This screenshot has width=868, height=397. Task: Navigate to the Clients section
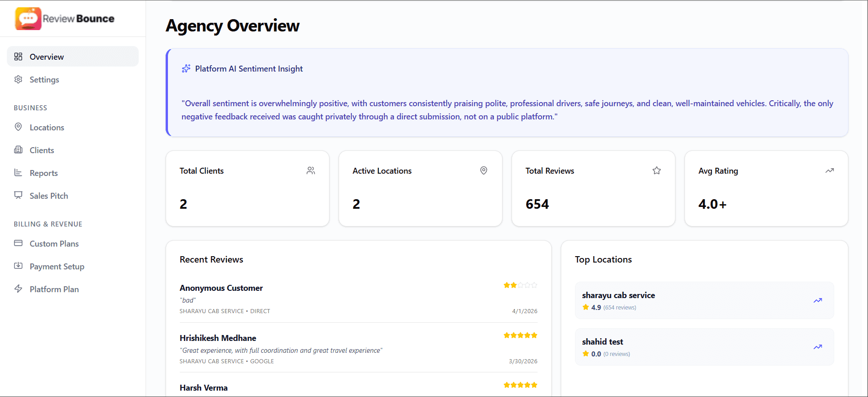(73, 150)
